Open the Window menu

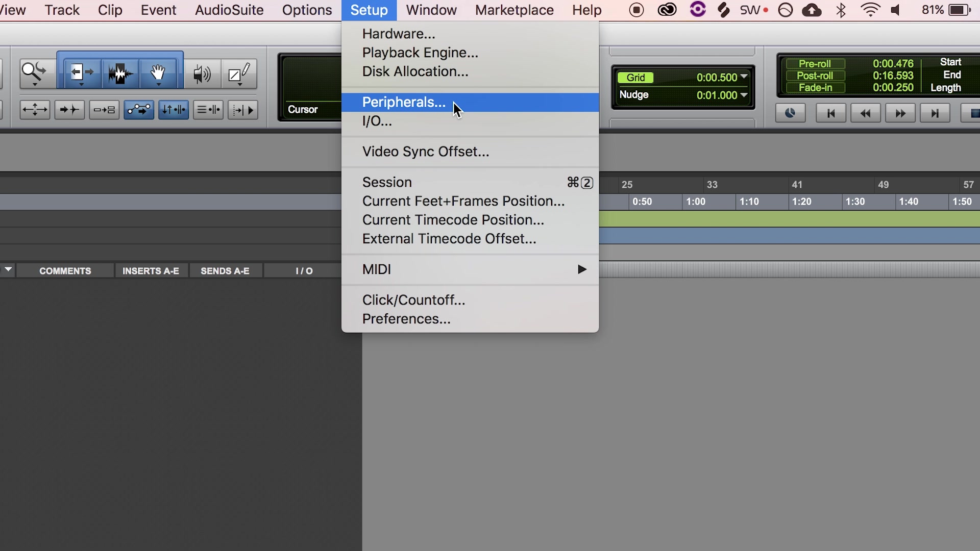pyautogui.click(x=431, y=10)
